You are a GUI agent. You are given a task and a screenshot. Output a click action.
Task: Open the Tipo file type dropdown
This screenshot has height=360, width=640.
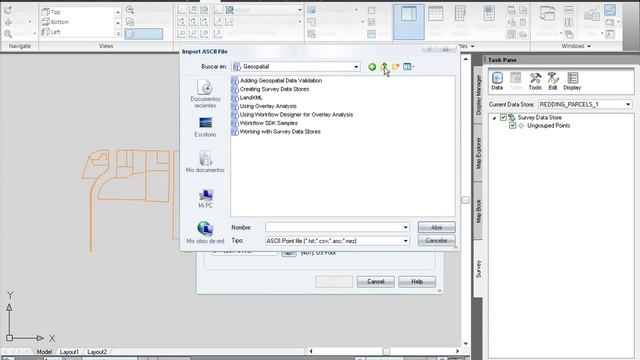405,241
